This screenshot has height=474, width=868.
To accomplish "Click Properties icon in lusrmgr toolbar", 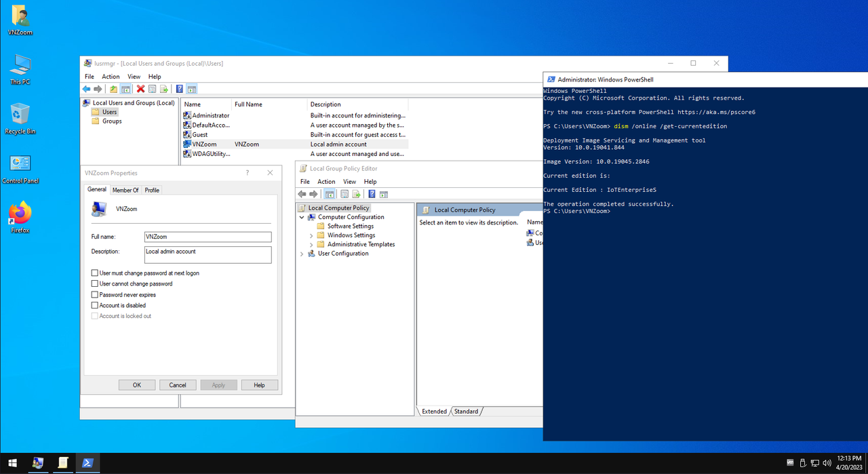I will tap(152, 89).
